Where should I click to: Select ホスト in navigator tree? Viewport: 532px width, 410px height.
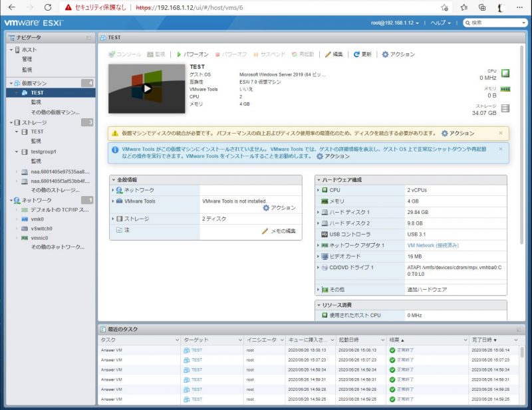pyautogui.click(x=29, y=50)
